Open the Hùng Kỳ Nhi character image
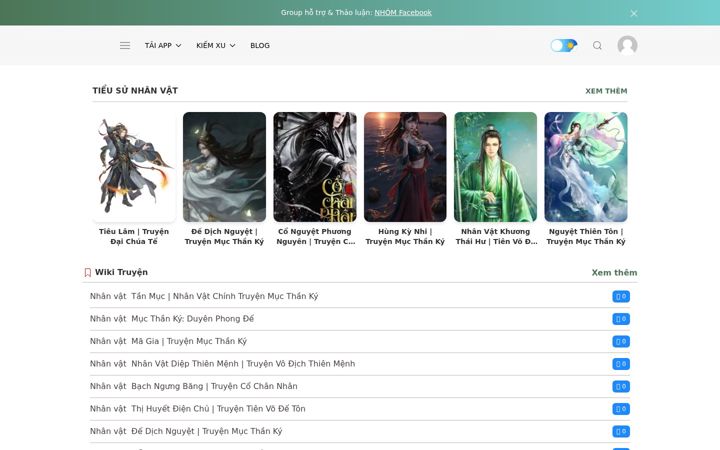 [405, 167]
